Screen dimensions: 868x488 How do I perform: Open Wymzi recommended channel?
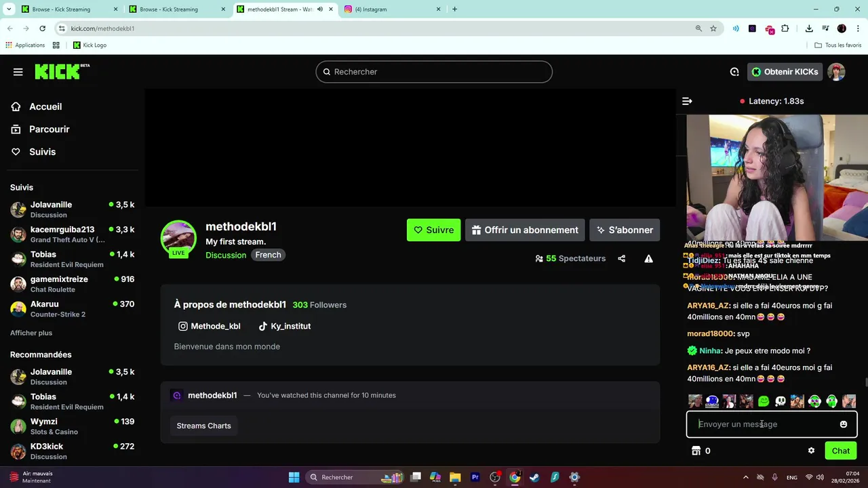[x=72, y=426]
